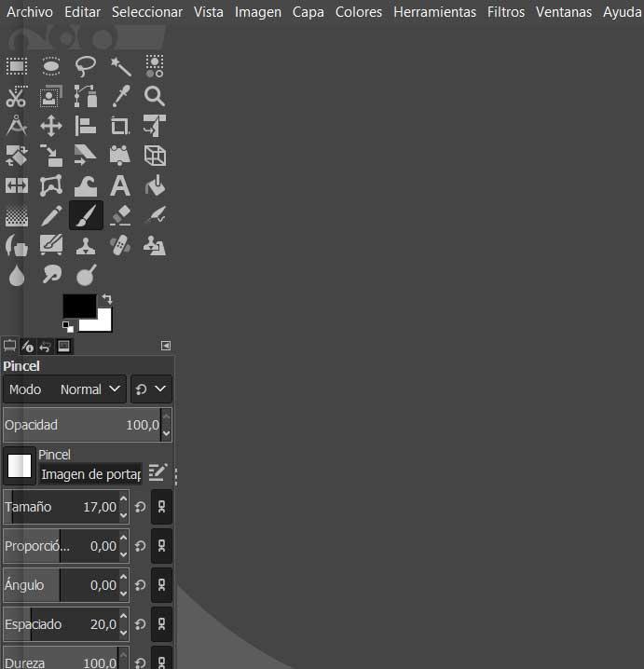Select the Rotate tool
644x669 pixels.
[x=17, y=156]
